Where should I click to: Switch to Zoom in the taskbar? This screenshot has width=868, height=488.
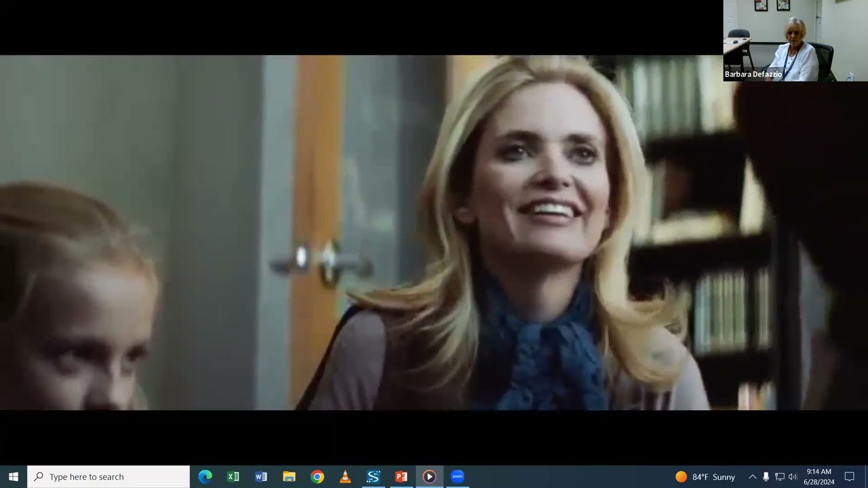coord(457,476)
